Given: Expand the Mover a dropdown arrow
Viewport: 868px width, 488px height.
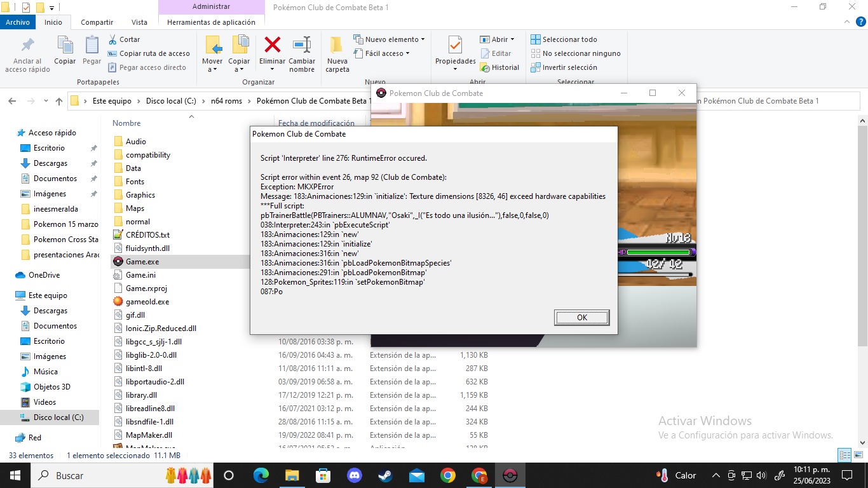Looking at the screenshot, I should pos(212,69).
